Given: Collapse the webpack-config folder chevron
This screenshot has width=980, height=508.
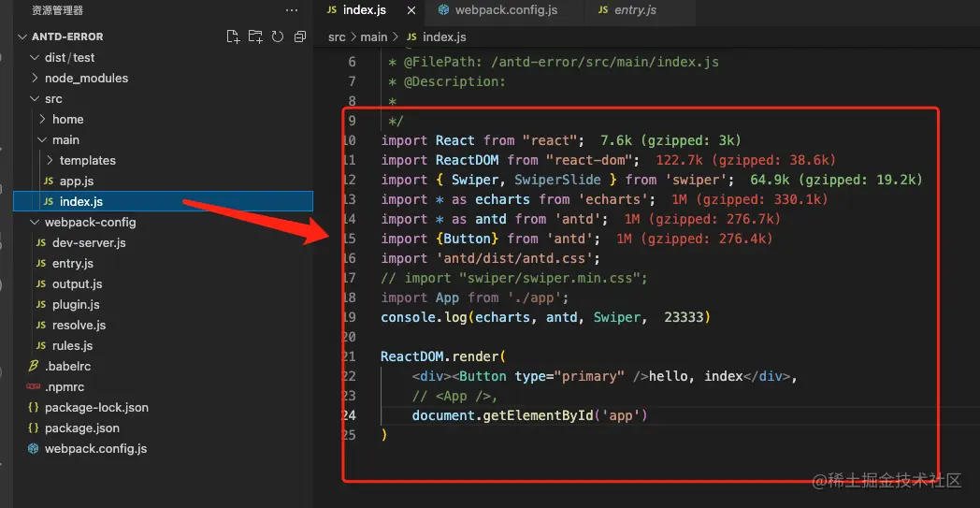Looking at the screenshot, I should pos(35,222).
